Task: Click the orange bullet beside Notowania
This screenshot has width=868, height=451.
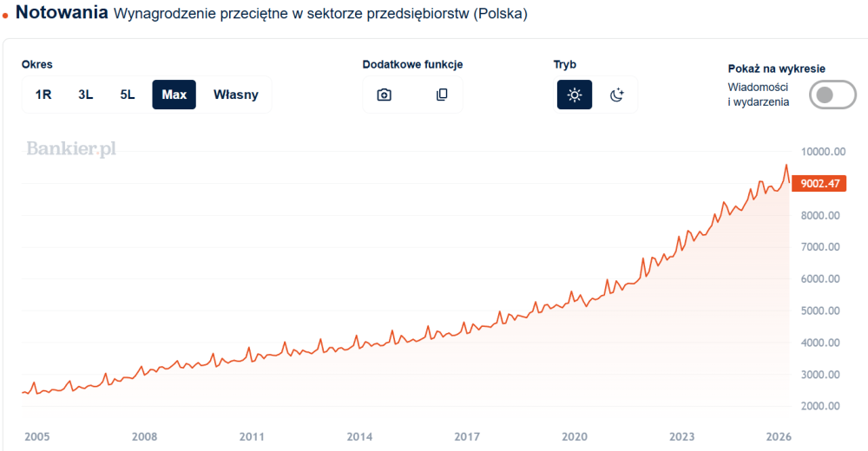Action: (x=6, y=16)
